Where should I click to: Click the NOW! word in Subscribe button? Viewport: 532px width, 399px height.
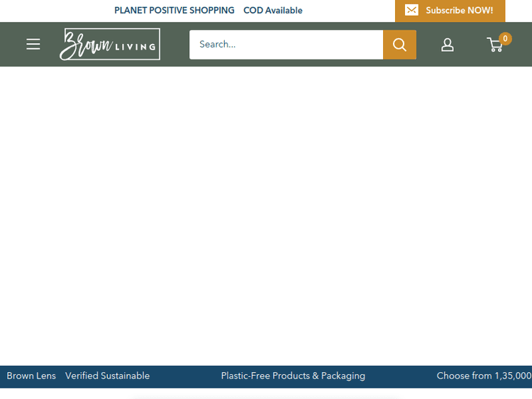tap(480, 11)
